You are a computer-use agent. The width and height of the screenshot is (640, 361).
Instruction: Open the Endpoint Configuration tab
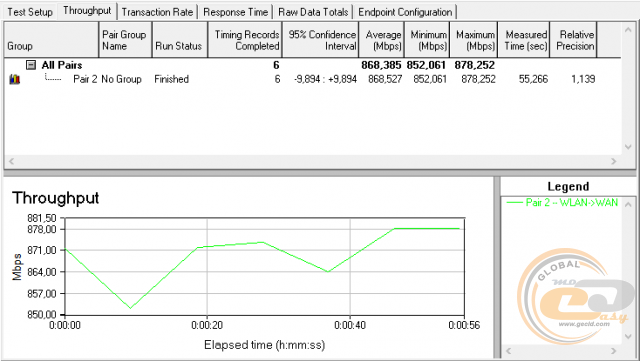tap(405, 12)
